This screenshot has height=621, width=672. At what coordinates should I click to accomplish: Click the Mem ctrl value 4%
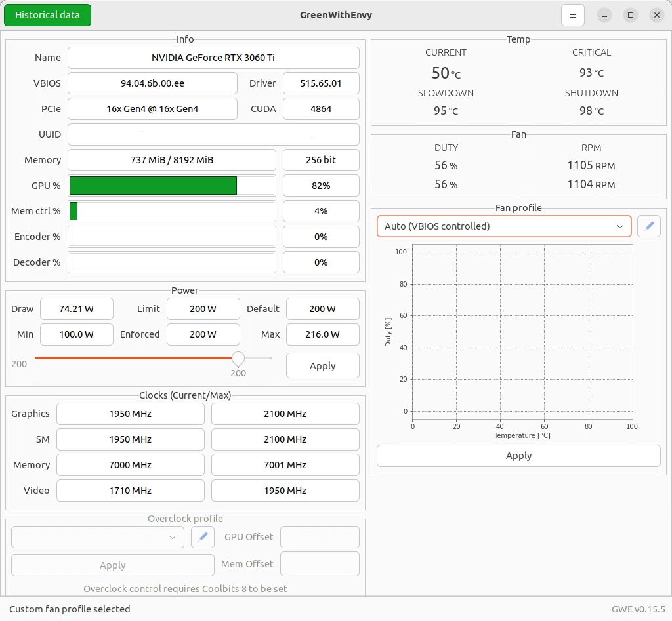tap(321, 211)
